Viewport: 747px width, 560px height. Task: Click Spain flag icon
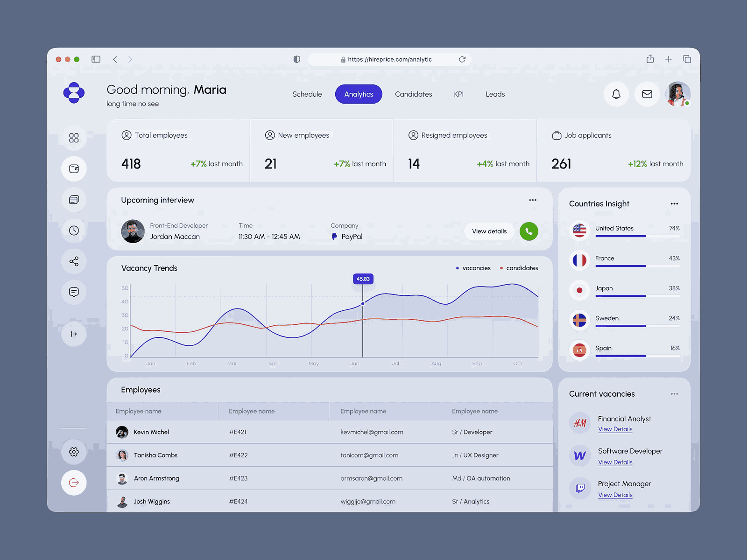click(579, 350)
